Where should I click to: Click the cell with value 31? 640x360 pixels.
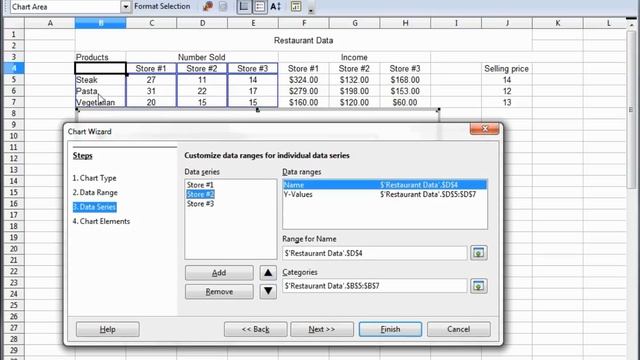[x=151, y=91]
